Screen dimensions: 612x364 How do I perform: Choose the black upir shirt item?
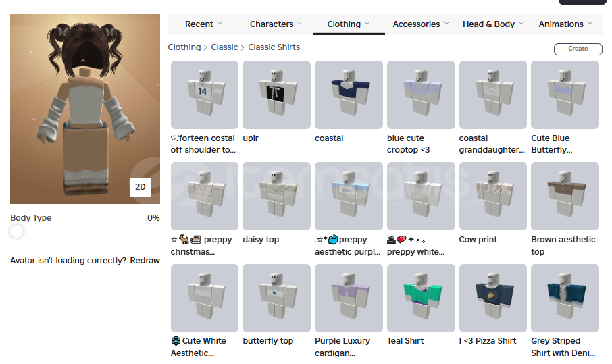point(276,95)
